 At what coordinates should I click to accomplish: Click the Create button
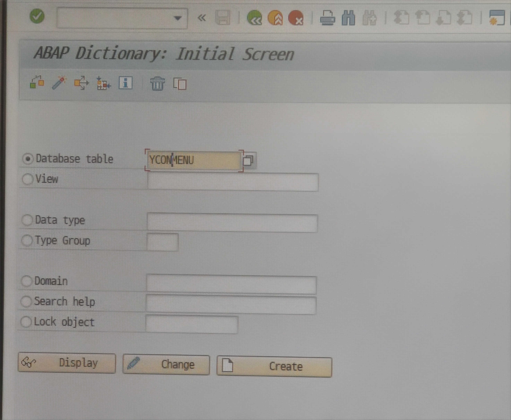pos(275,367)
